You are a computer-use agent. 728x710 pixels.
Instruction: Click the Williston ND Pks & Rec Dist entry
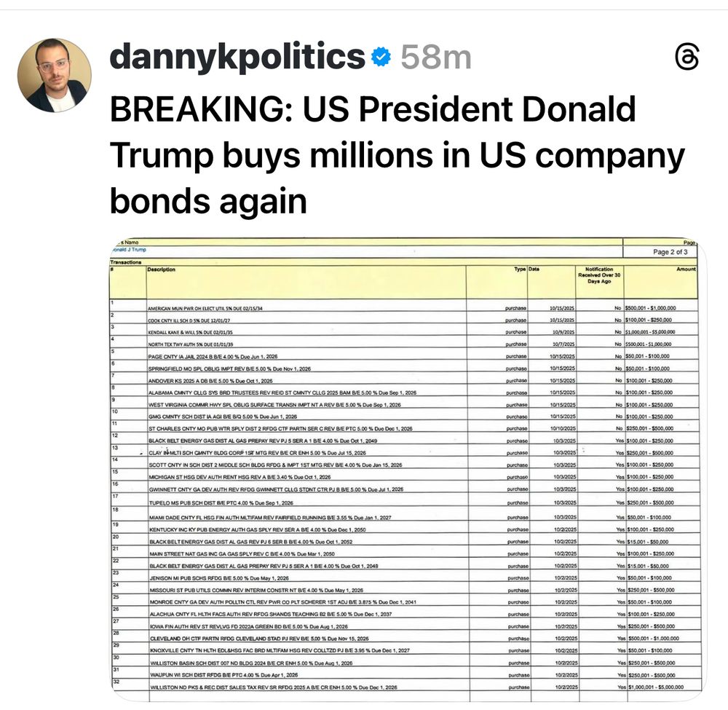[274, 687]
